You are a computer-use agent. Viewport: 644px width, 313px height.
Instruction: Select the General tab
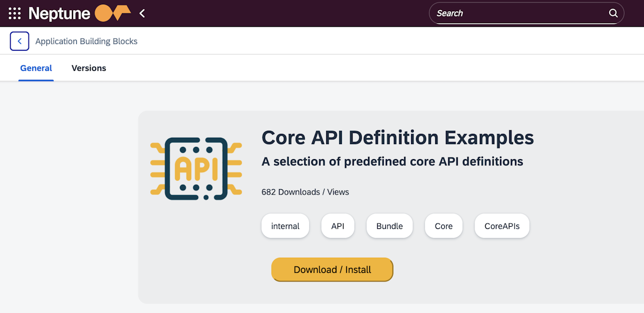click(x=36, y=68)
